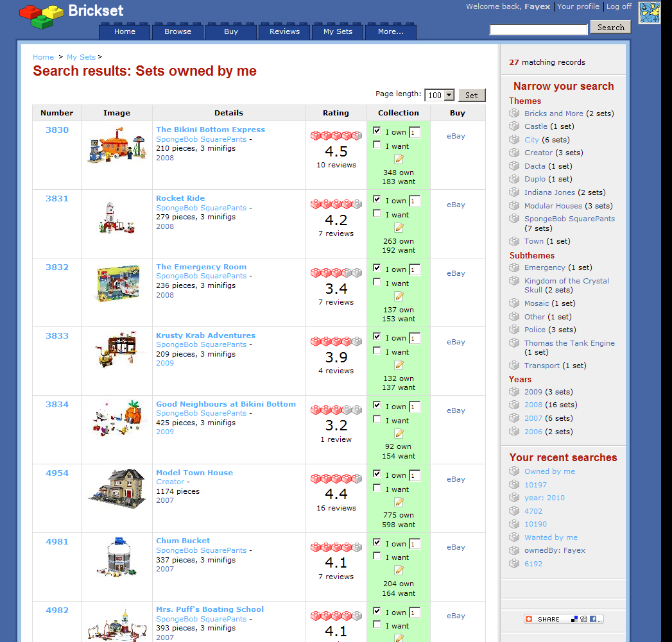The width and height of the screenshot is (672, 642).
Task: Click the brick bullet icon beside City theme
Action: pos(514,139)
